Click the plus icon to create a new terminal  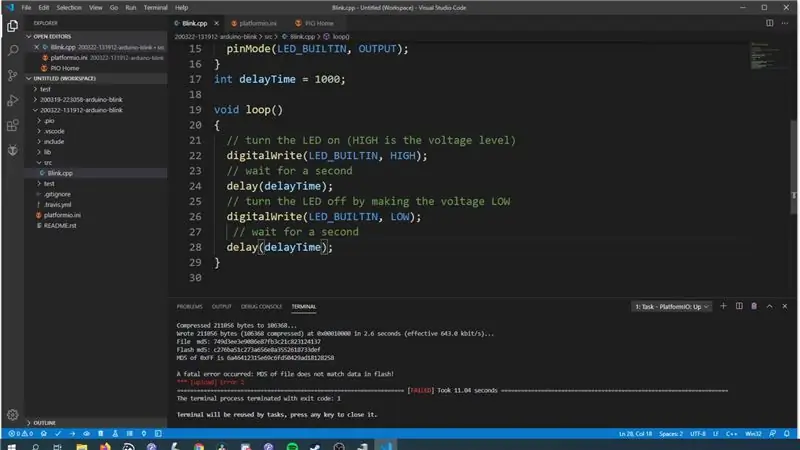pos(723,306)
